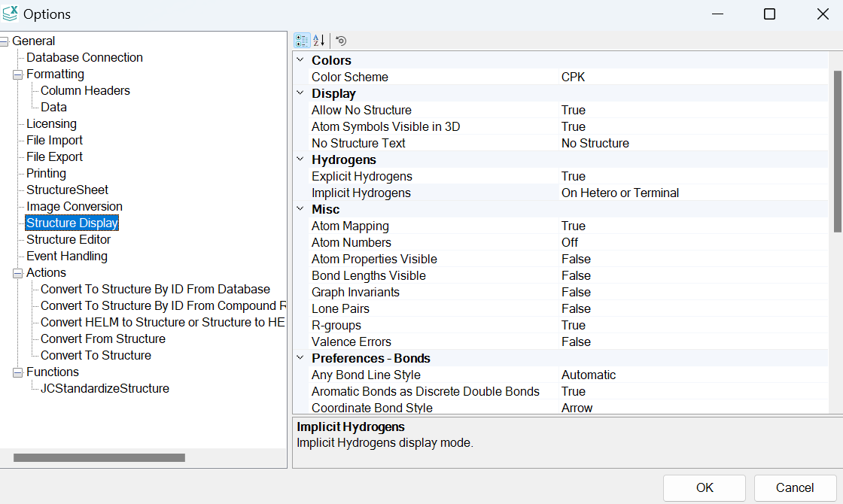Toggle the Valence Errors value field
843x504 pixels.
576,342
